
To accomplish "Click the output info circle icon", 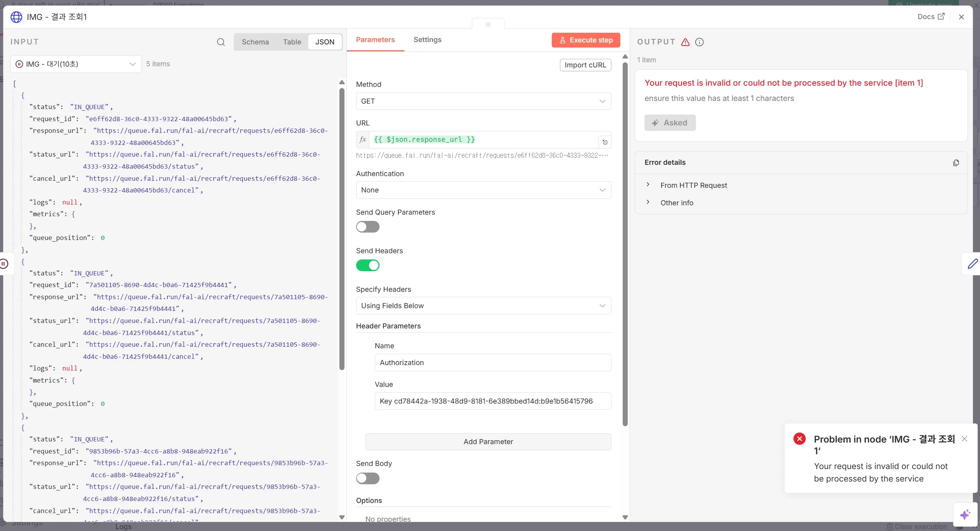I will pos(699,42).
